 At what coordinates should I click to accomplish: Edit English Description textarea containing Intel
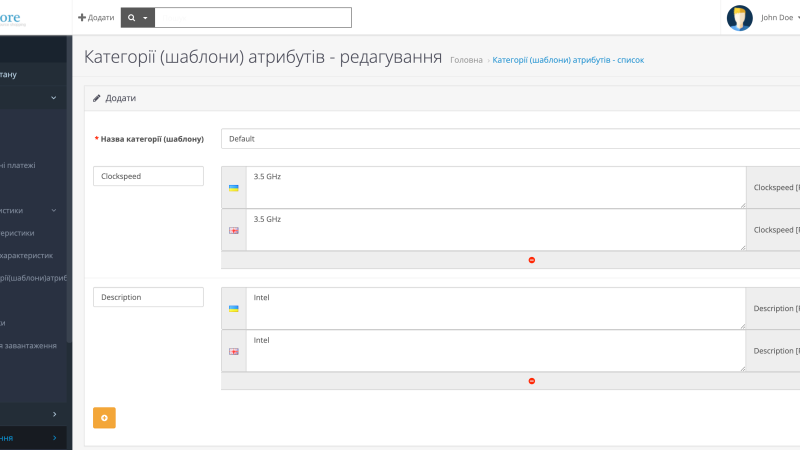pos(496,351)
